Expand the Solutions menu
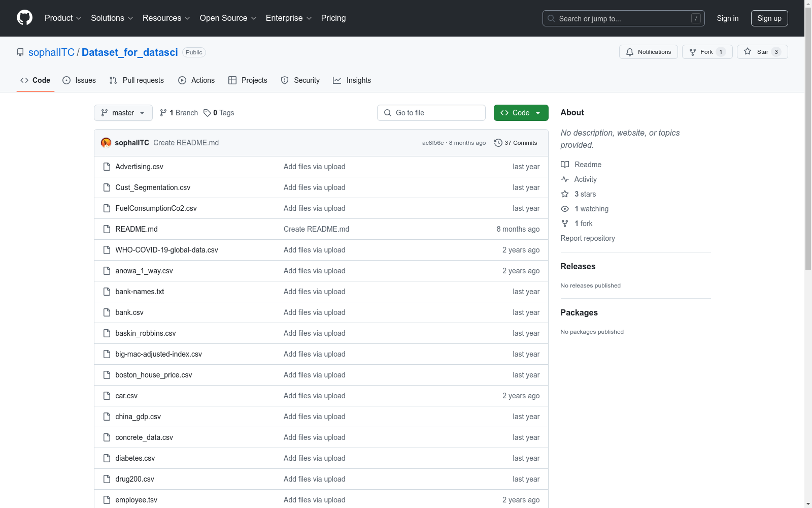812x508 pixels. (x=112, y=18)
